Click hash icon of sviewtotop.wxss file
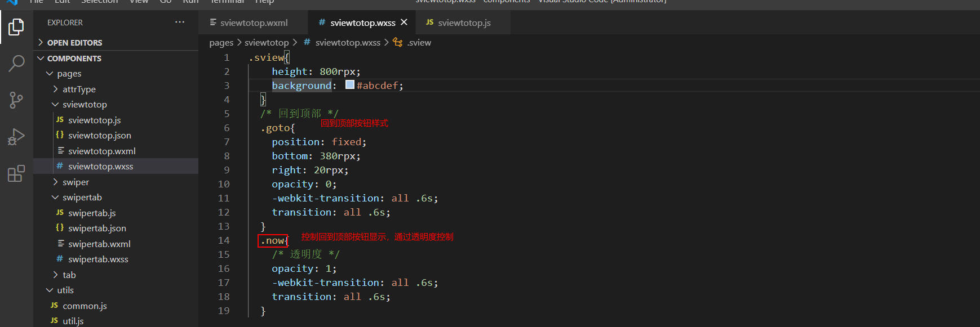 pyautogui.click(x=60, y=166)
